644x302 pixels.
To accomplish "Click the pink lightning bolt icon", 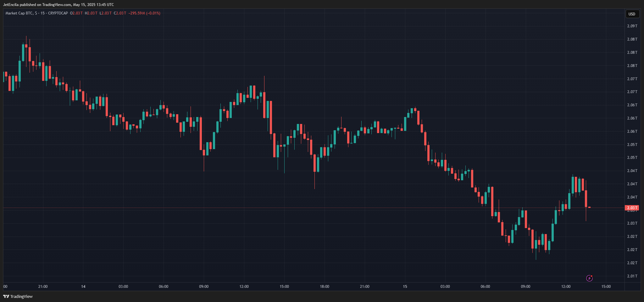I will click(x=589, y=278).
